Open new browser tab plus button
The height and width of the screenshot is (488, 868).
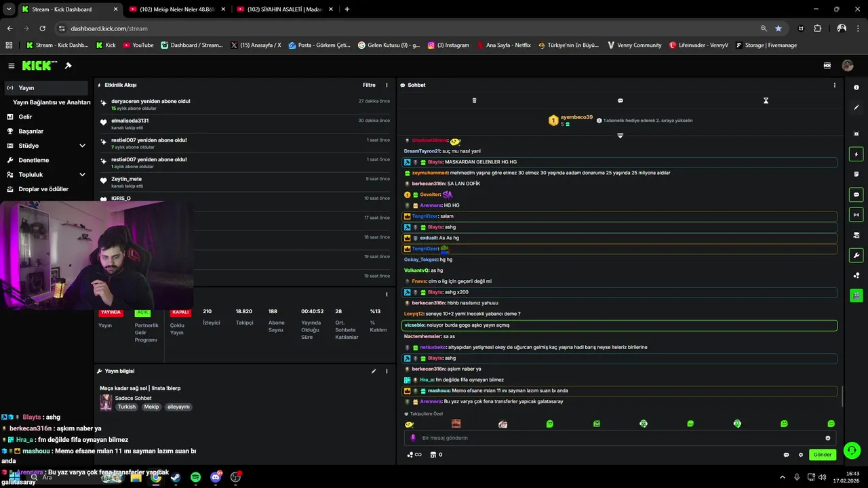(x=347, y=9)
